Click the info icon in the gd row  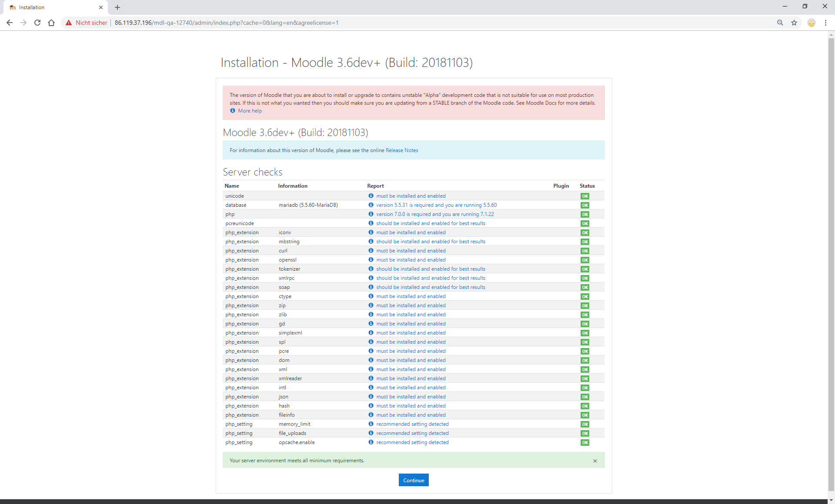click(371, 324)
